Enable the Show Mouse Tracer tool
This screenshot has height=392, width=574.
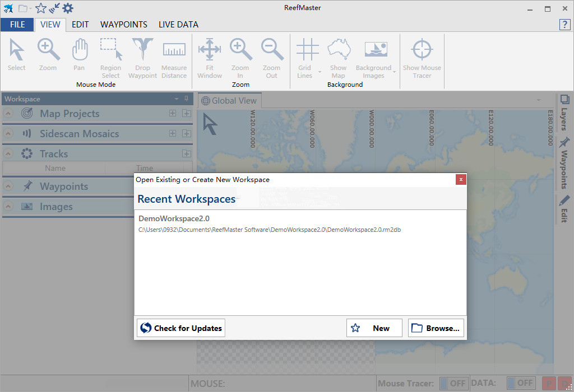[x=422, y=58]
